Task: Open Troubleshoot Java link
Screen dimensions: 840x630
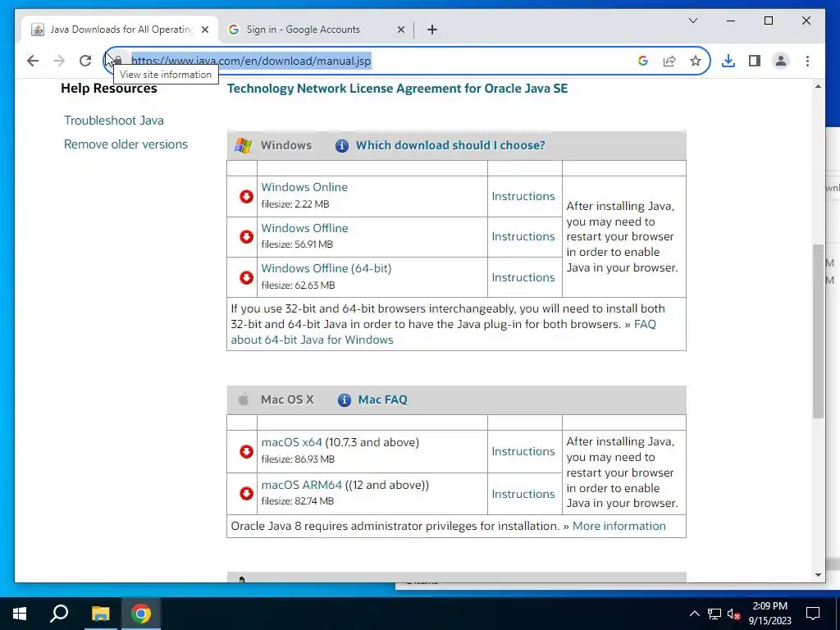Action: tap(113, 121)
